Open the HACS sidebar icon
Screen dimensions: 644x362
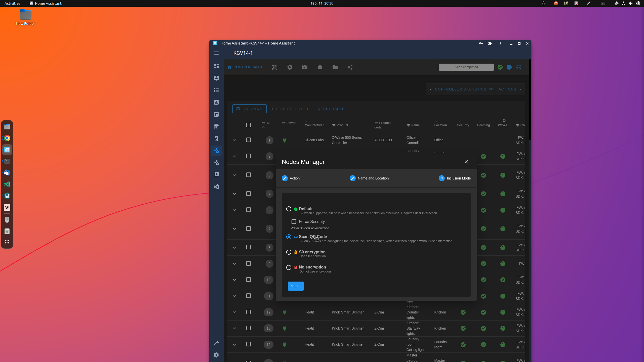[x=216, y=126]
